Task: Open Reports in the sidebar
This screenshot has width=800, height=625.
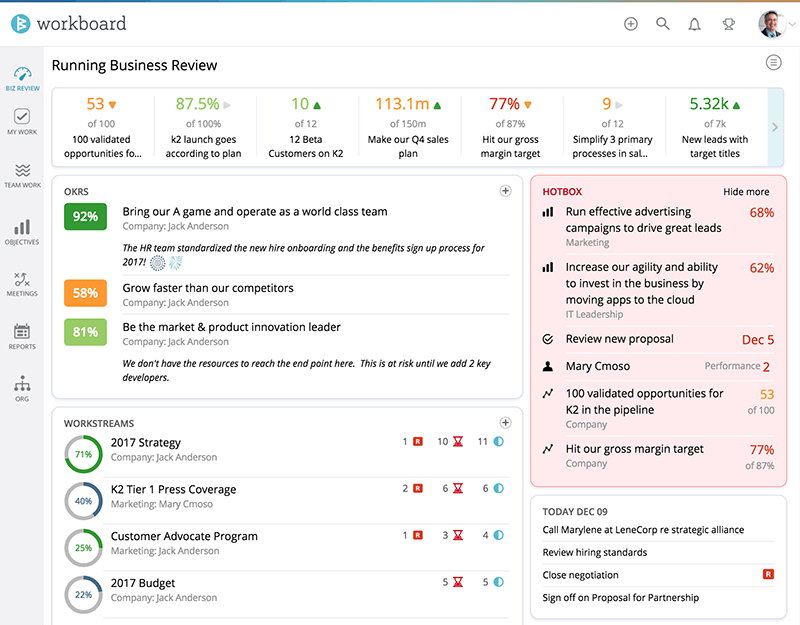Action: click(x=22, y=337)
